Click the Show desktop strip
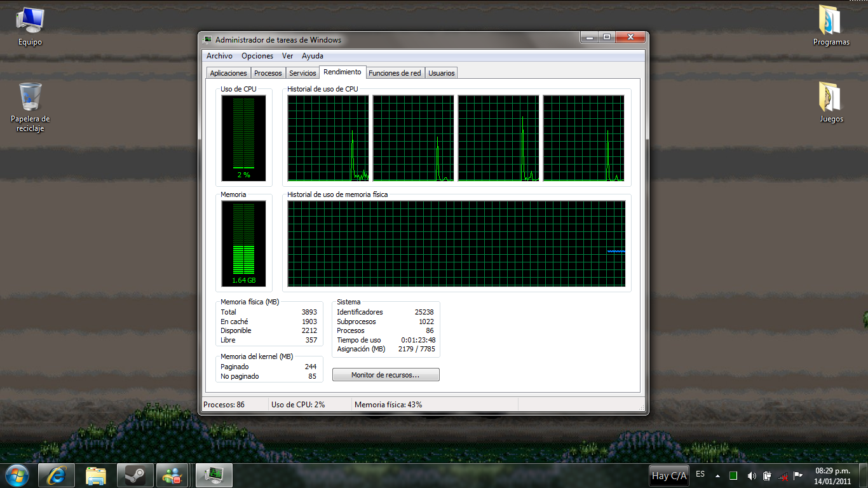This screenshot has width=868, height=488. click(x=864, y=475)
